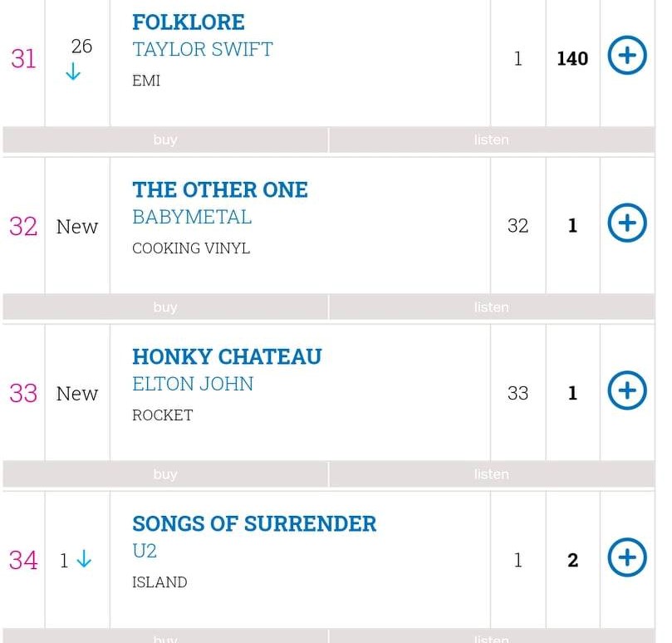Image resolution: width=672 pixels, height=643 pixels.
Task: Click the down arrow under 26 for Folklore
Action: click(73, 71)
